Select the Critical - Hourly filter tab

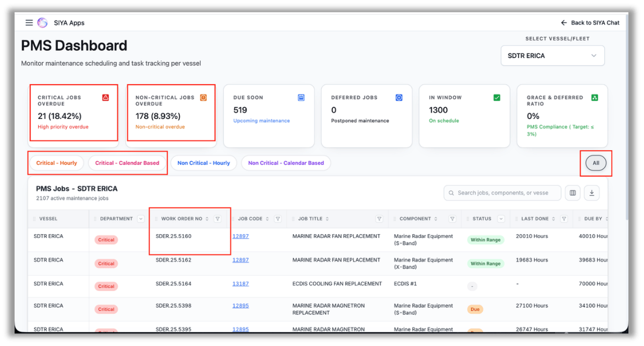(x=57, y=163)
